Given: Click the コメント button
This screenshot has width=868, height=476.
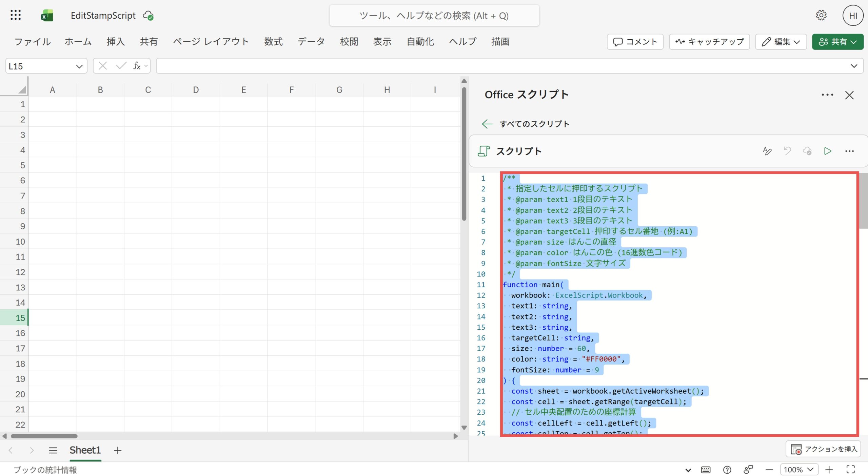Looking at the screenshot, I should [635, 42].
